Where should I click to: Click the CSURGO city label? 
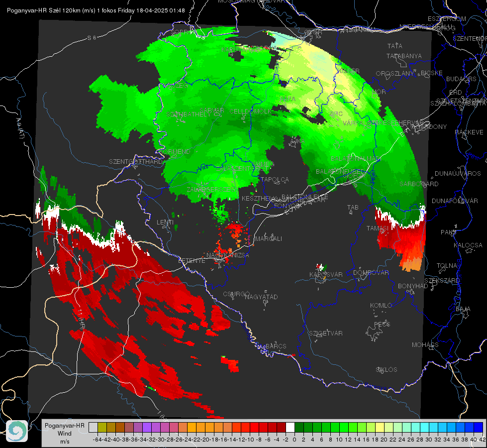point(236,294)
